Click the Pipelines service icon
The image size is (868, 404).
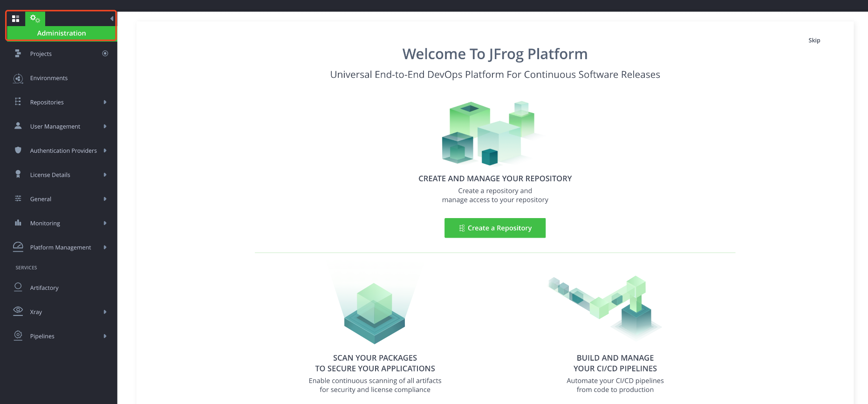(x=18, y=336)
